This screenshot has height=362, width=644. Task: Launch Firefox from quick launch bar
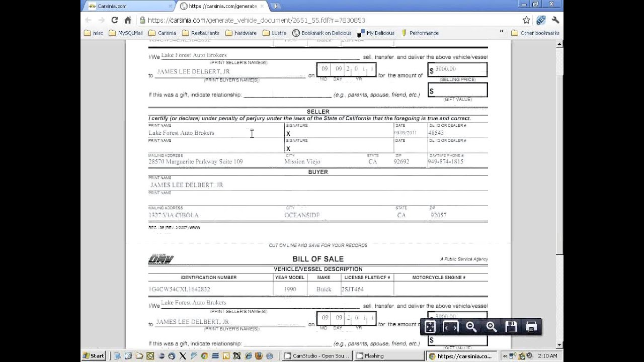point(259,355)
